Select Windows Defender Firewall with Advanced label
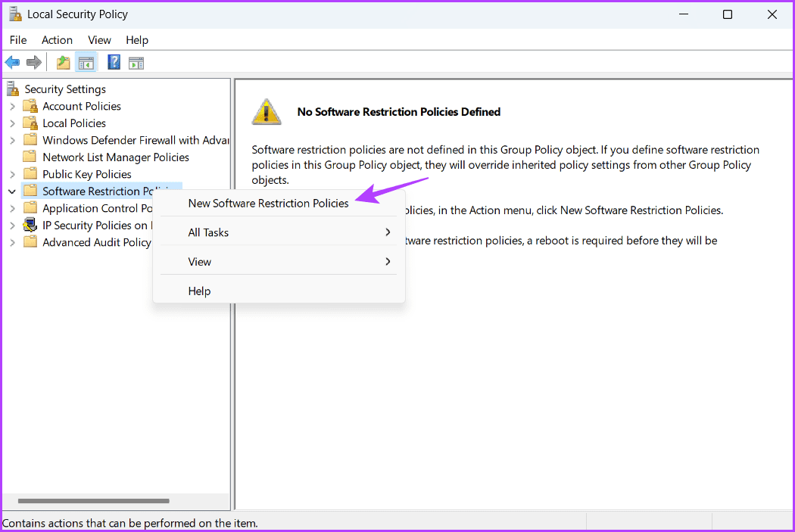This screenshot has width=795, height=532. [136, 140]
